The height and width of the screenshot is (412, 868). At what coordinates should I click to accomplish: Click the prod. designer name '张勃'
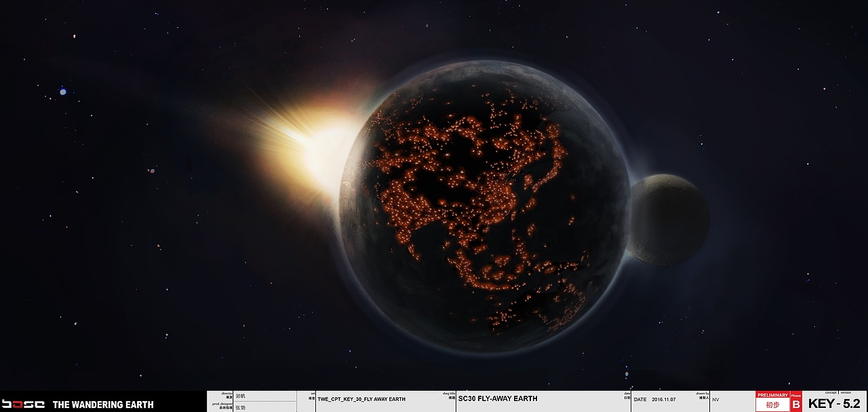pyautogui.click(x=241, y=407)
